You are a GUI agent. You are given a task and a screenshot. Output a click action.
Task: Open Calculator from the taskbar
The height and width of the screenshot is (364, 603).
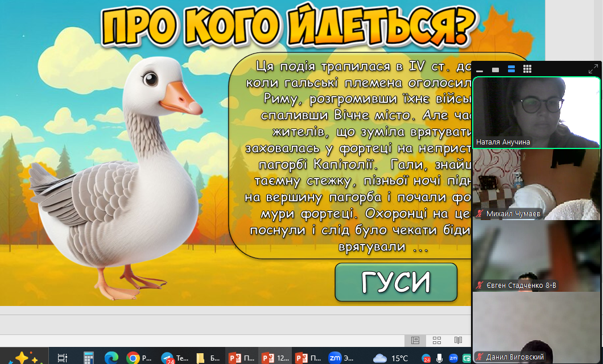pyautogui.click(x=88, y=358)
